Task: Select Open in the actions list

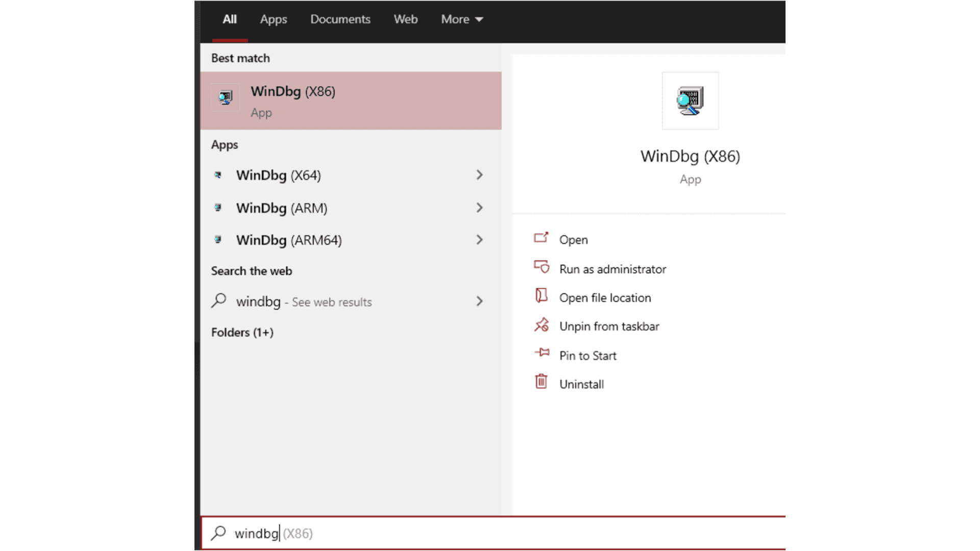Action: 573,240
